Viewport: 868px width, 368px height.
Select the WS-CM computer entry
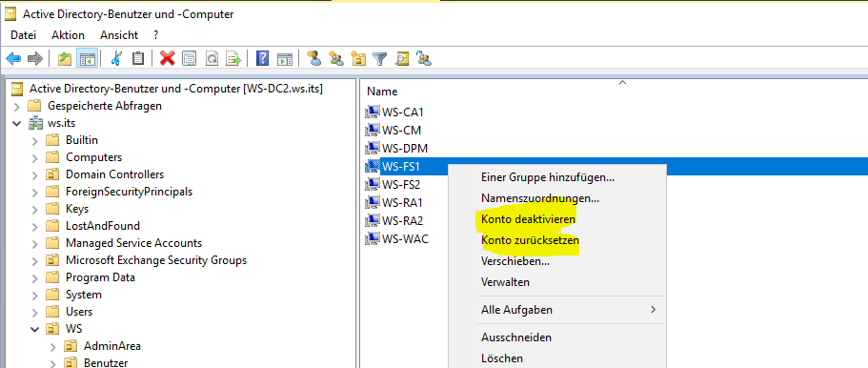click(x=401, y=131)
